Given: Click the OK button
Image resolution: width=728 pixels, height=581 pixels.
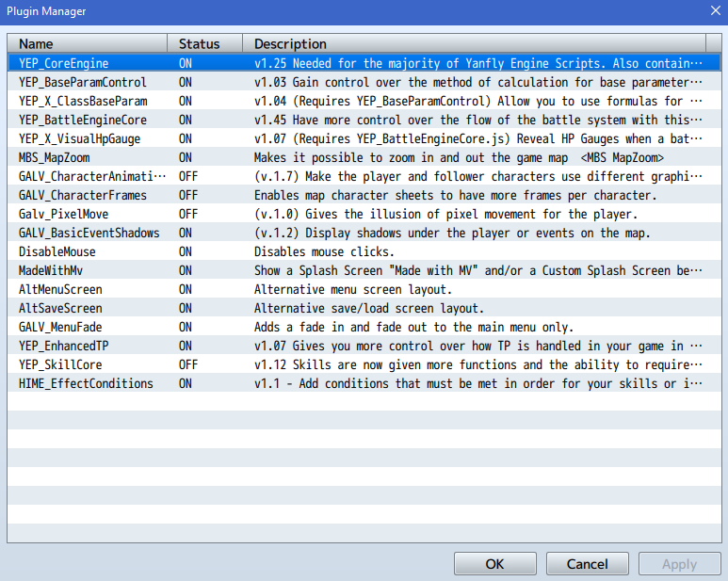Looking at the screenshot, I should click(495, 564).
